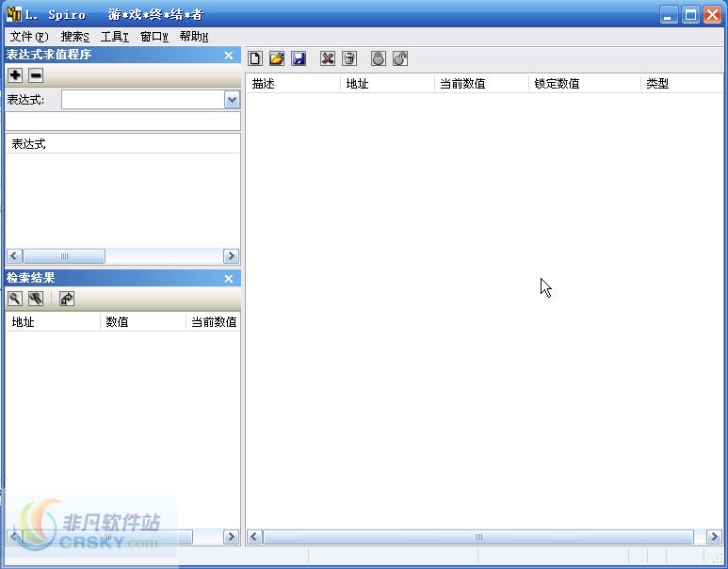Click 地址 column header in 检索结果 panel
Screen dimensions: 728x569
54,322
